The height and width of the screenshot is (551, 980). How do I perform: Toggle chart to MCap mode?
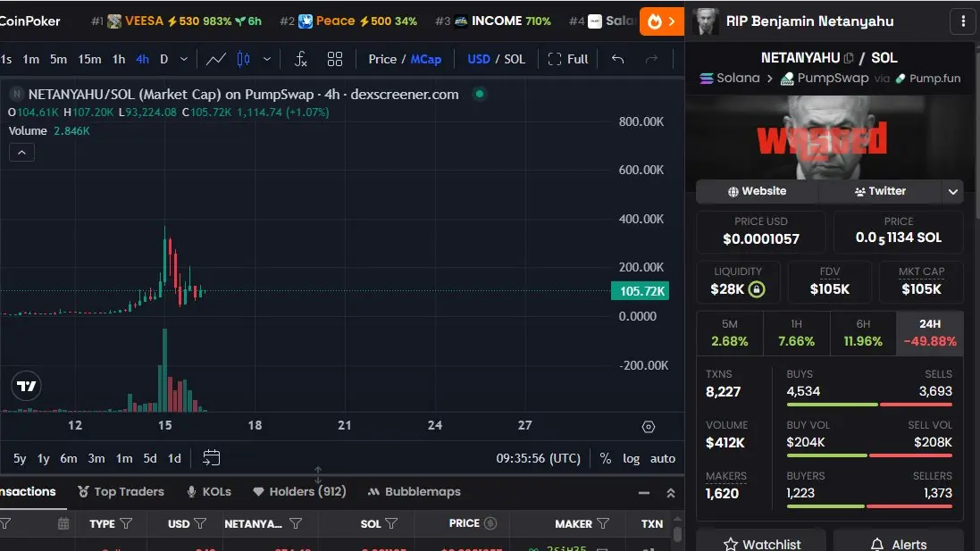[425, 59]
